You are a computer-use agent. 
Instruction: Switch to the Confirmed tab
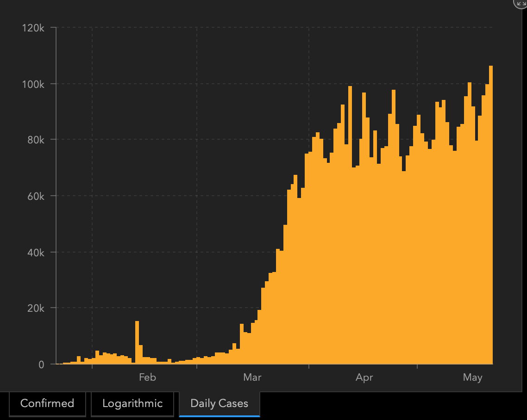pos(47,403)
